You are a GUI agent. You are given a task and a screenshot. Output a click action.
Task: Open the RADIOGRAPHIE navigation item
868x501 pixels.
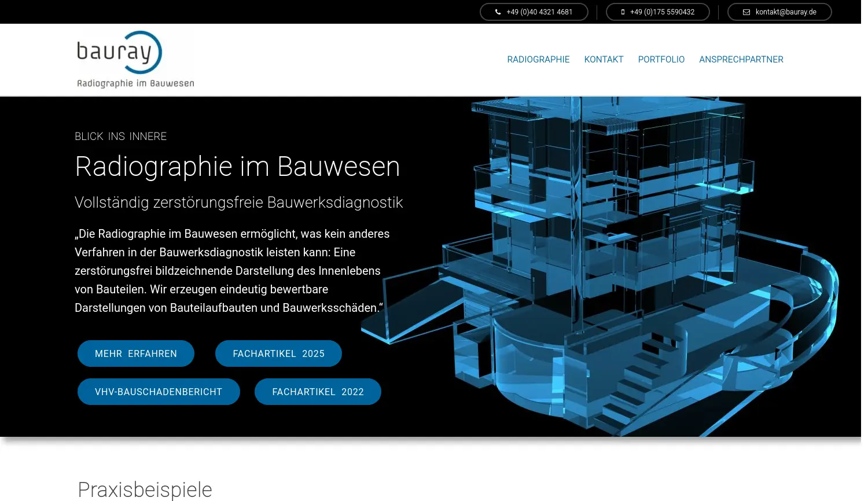click(538, 59)
